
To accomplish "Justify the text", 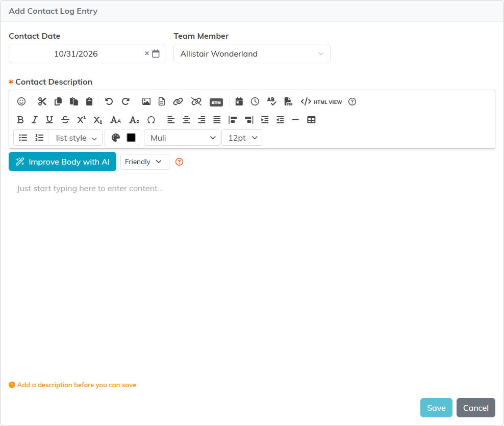I will pos(217,120).
